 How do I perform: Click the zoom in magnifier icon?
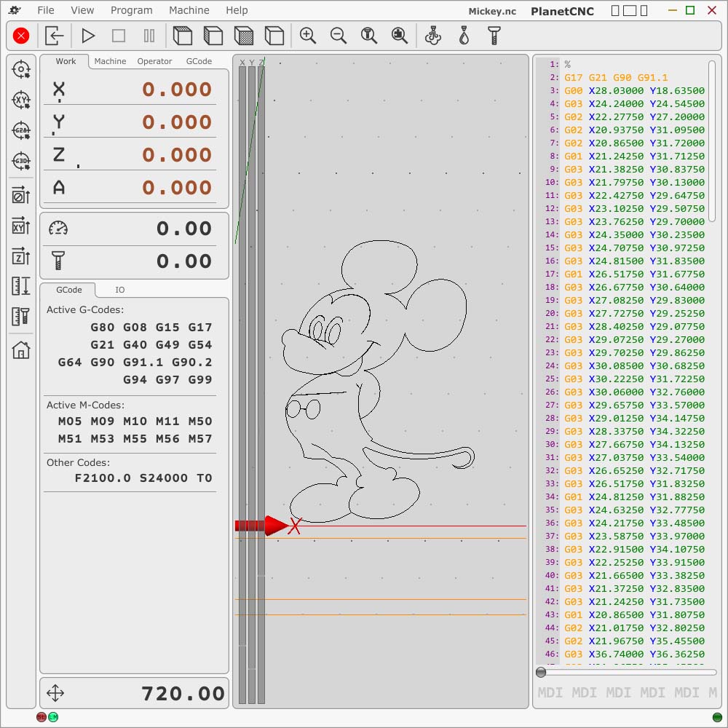308,36
